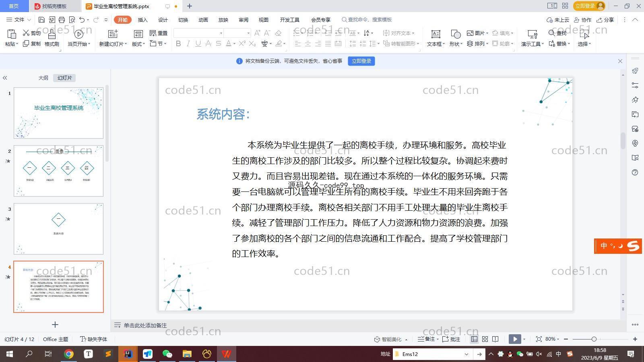Start slideshow from current slide 当页开始
Screen dimensions: 644x362
pos(78,38)
